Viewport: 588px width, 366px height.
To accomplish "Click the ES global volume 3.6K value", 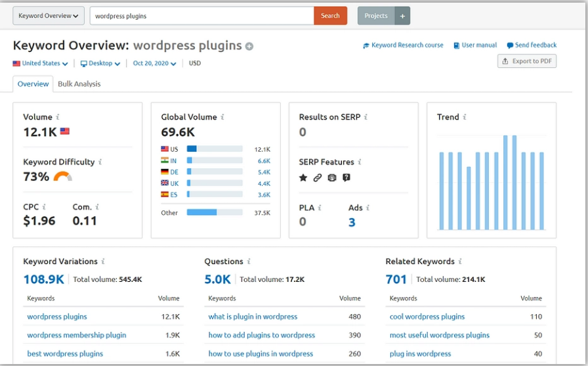I will [x=264, y=194].
